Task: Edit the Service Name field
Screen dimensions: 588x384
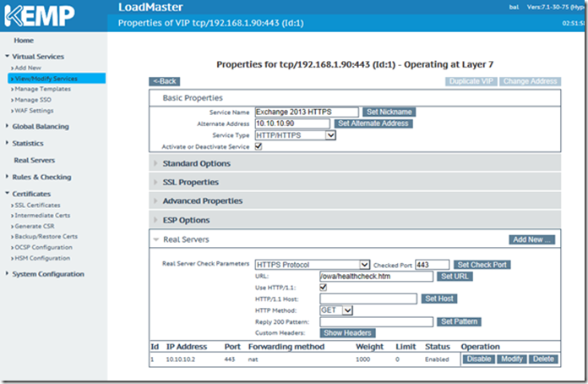Action: coord(307,112)
